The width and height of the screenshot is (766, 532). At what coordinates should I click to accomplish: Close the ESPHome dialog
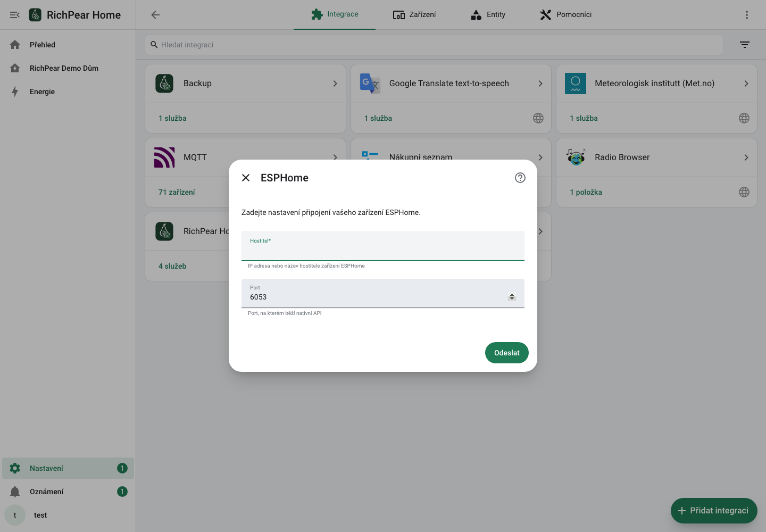point(246,178)
